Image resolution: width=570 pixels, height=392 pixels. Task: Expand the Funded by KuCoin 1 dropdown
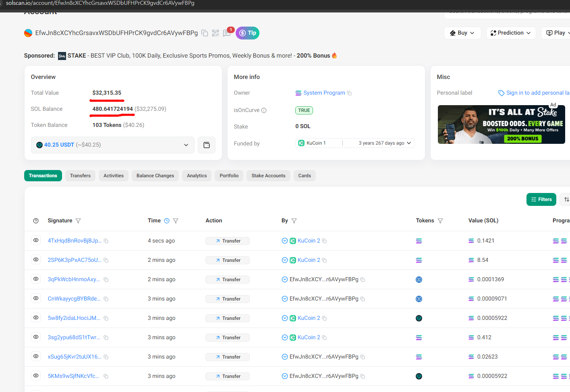[409, 143]
